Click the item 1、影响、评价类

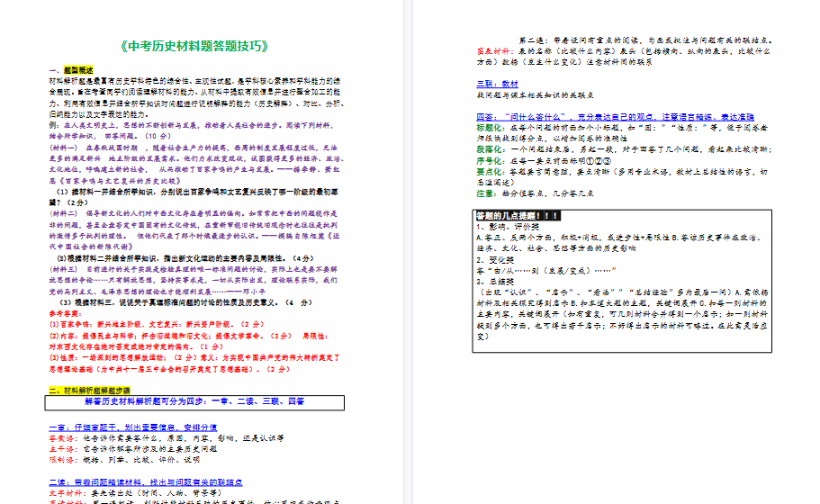tap(508, 227)
